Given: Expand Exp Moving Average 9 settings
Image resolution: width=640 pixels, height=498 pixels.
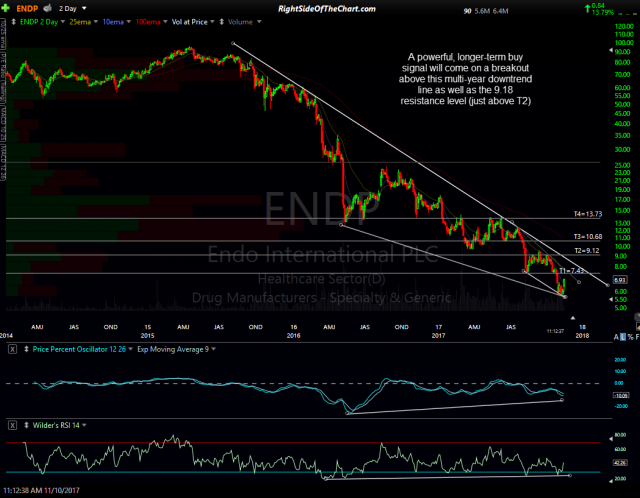Looking at the screenshot, I should [213, 349].
